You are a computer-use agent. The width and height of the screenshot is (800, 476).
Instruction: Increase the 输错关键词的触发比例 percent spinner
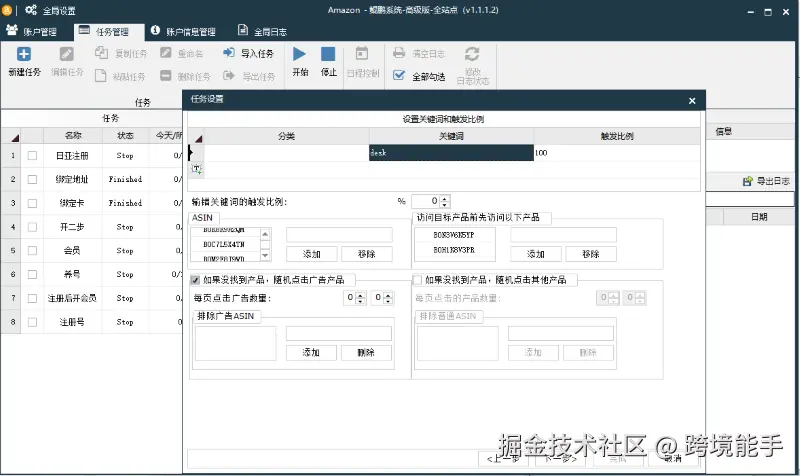445,198
